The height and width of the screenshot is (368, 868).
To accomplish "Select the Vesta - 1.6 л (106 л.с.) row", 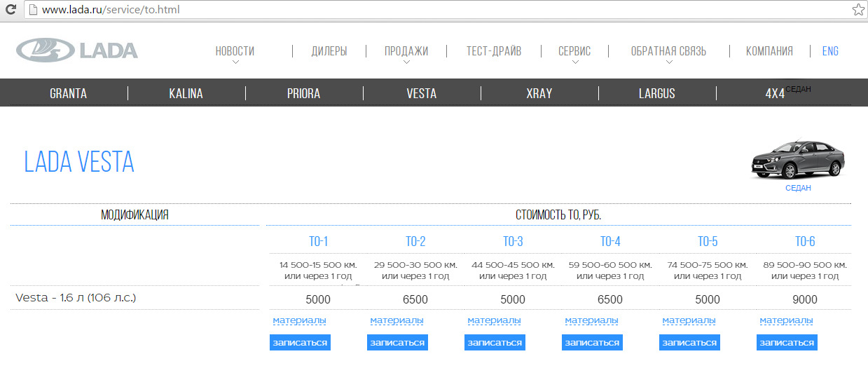I will tap(76, 298).
